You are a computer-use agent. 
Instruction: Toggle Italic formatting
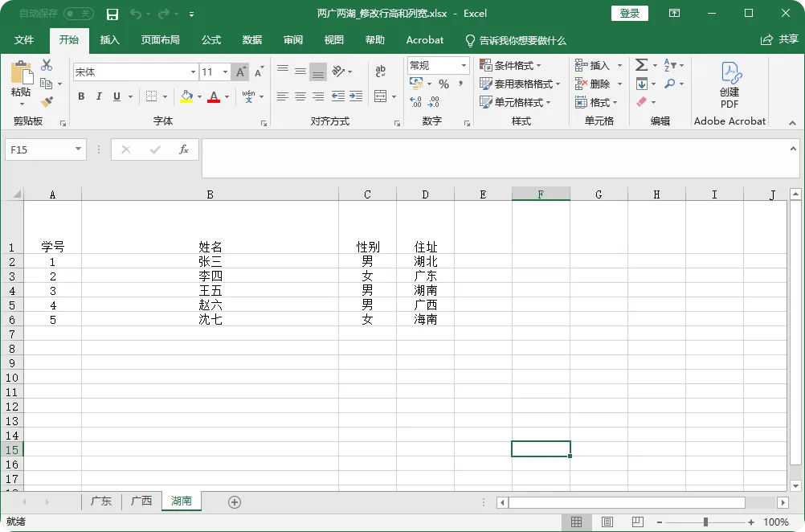click(x=99, y=96)
